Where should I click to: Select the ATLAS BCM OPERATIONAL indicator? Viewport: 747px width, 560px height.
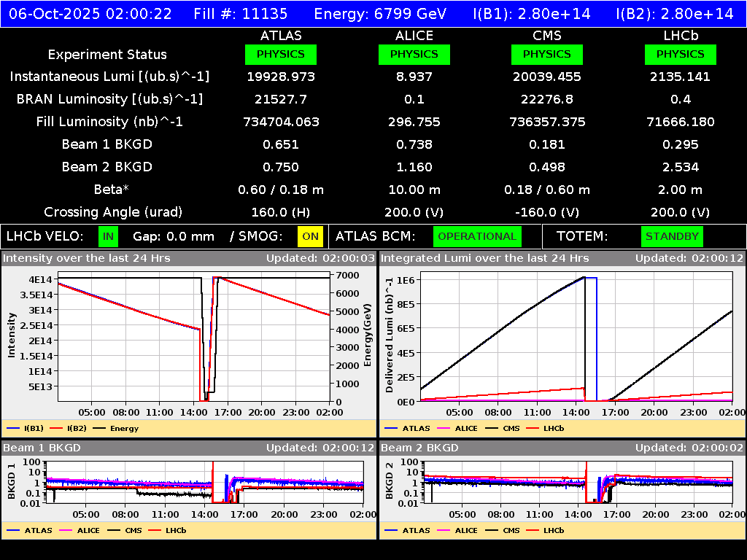coord(477,236)
